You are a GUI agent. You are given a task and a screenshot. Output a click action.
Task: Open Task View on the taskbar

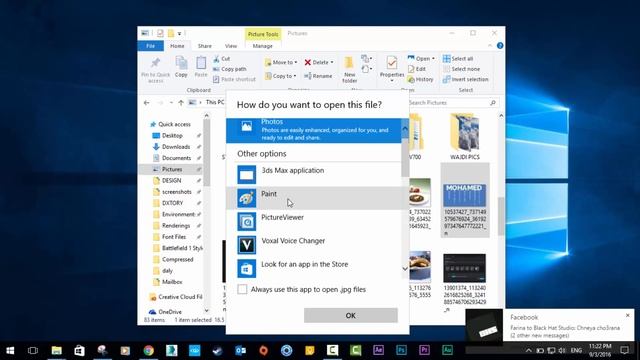coord(33,350)
